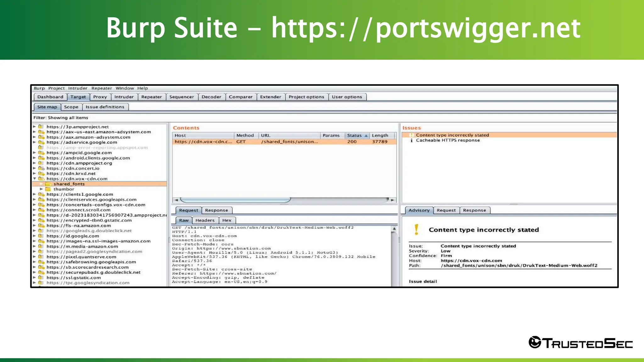644x362 pixels.
Task: Sort contents by Length column header
Action: coord(382,135)
